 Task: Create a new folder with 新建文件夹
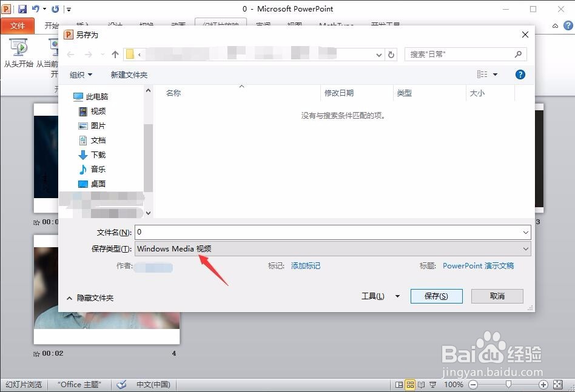point(129,75)
